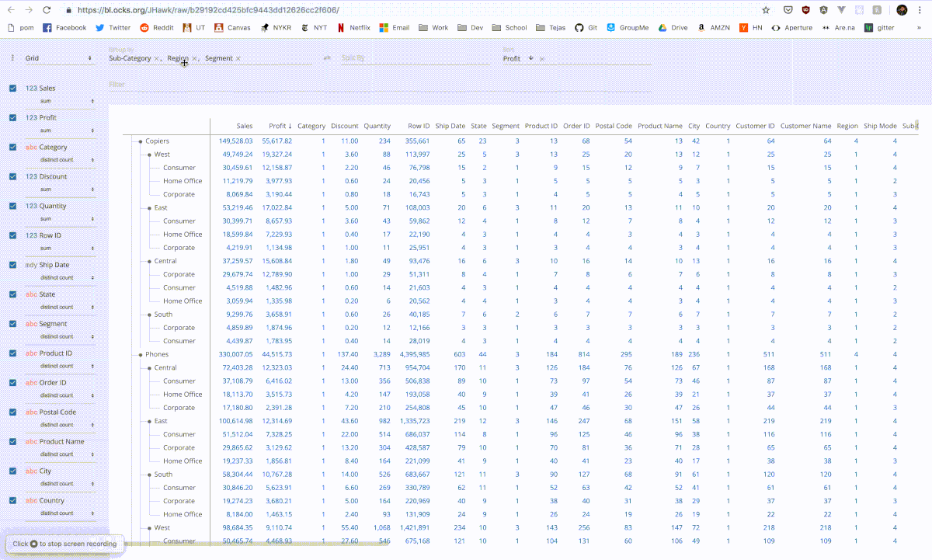Collapse West group under Copiers
Screen dimensions: 932x560
[x=149, y=155]
